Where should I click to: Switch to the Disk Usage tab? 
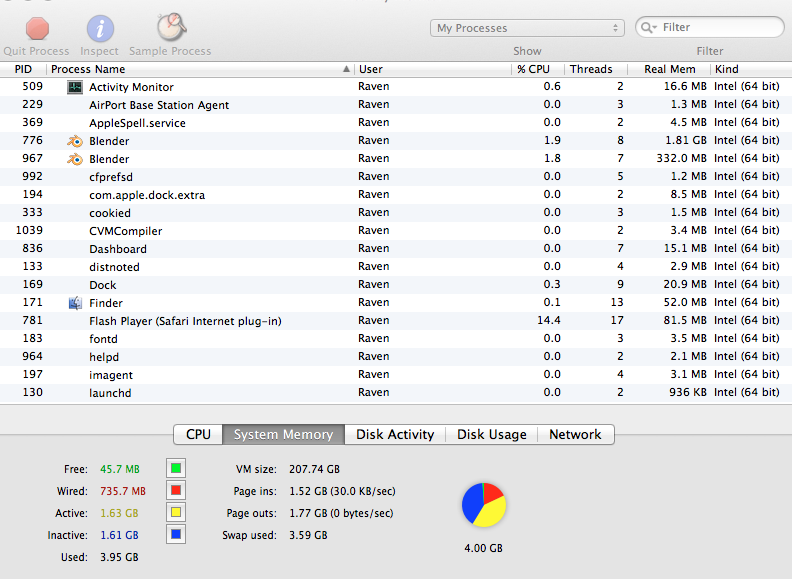tap(491, 435)
